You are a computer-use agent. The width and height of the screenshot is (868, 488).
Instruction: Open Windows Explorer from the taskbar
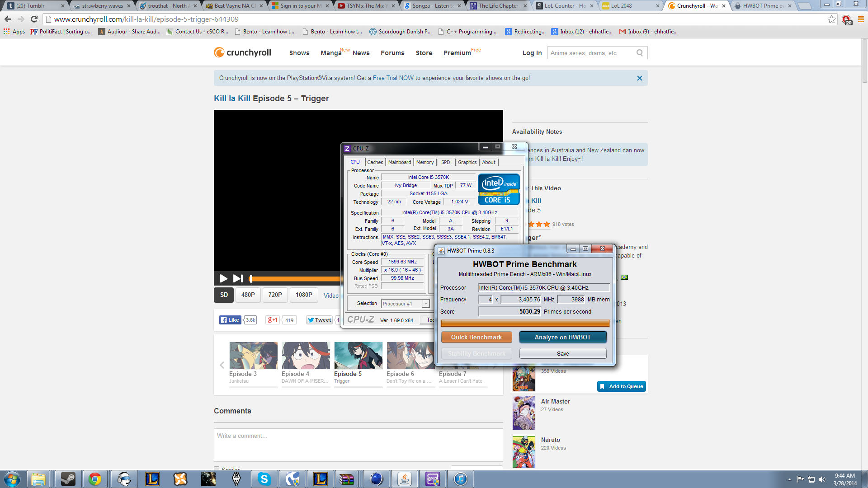click(38, 479)
